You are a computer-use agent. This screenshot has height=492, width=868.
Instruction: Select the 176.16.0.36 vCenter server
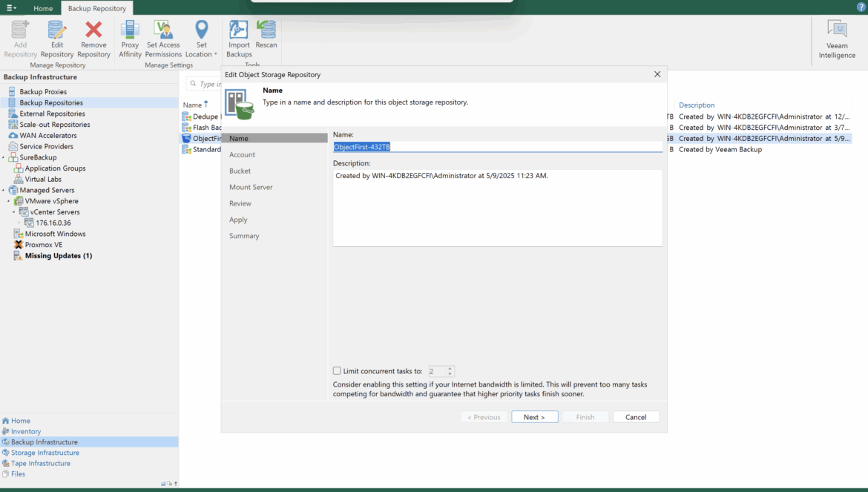point(53,223)
